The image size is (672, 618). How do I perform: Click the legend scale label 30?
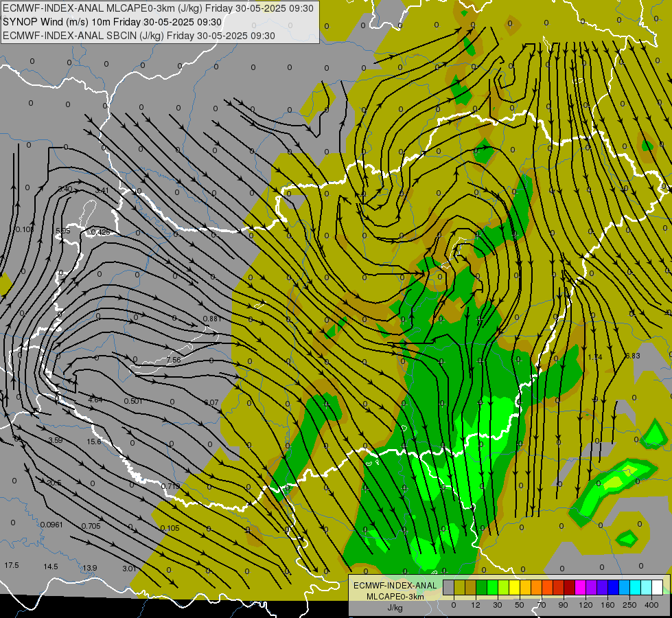497,605
